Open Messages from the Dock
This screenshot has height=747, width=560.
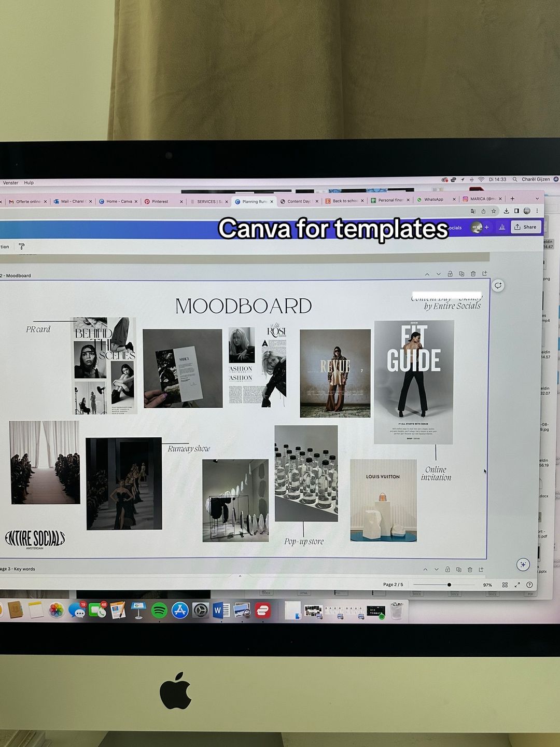point(77,611)
